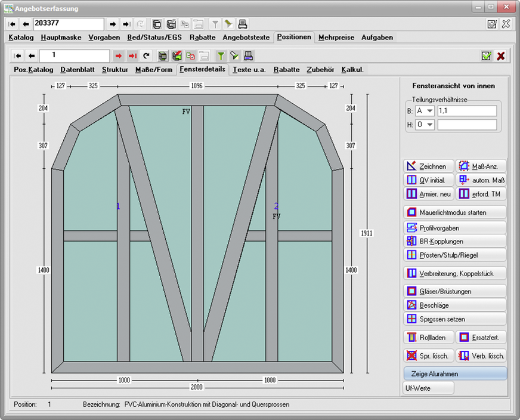Click the green checkmark save icon
The image size is (520, 420).
(487, 56)
